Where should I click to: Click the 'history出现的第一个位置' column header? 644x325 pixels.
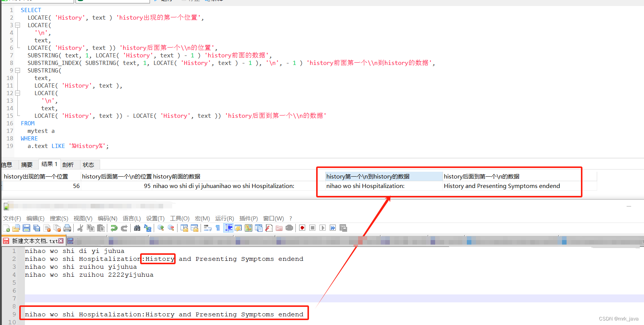point(36,177)
